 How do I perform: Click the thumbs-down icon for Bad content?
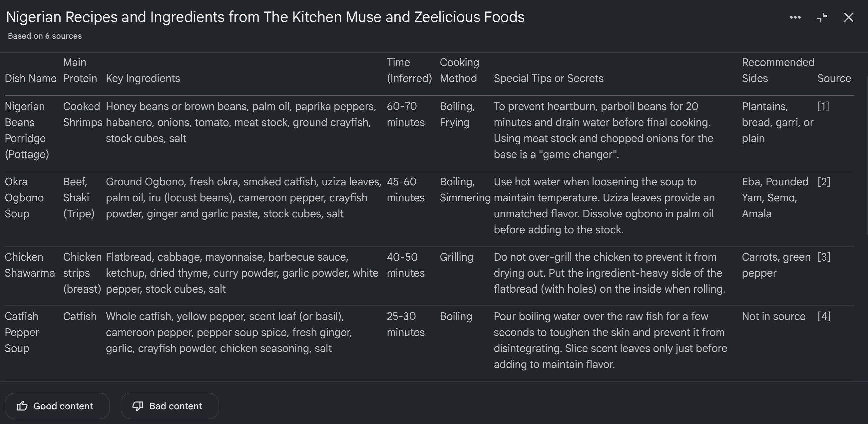(x=138, y=406)
